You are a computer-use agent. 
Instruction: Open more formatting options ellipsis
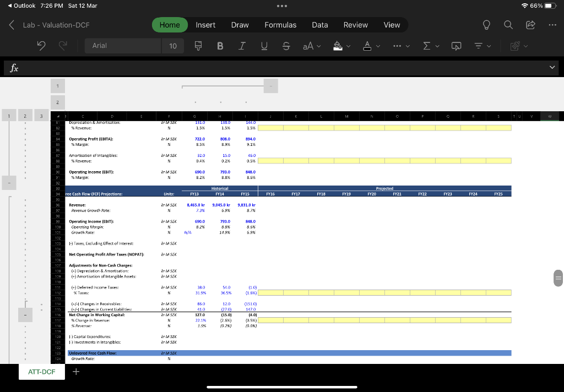click(402, 46)
